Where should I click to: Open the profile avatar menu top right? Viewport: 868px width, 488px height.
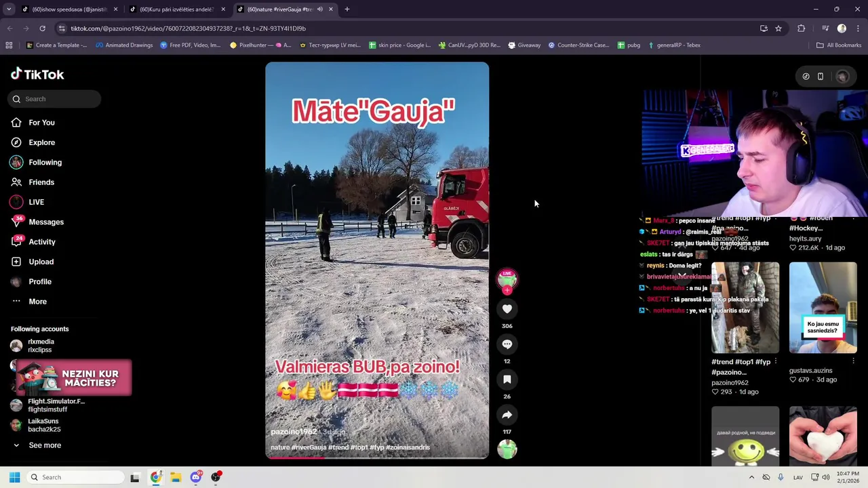click(x=842, y=77)
